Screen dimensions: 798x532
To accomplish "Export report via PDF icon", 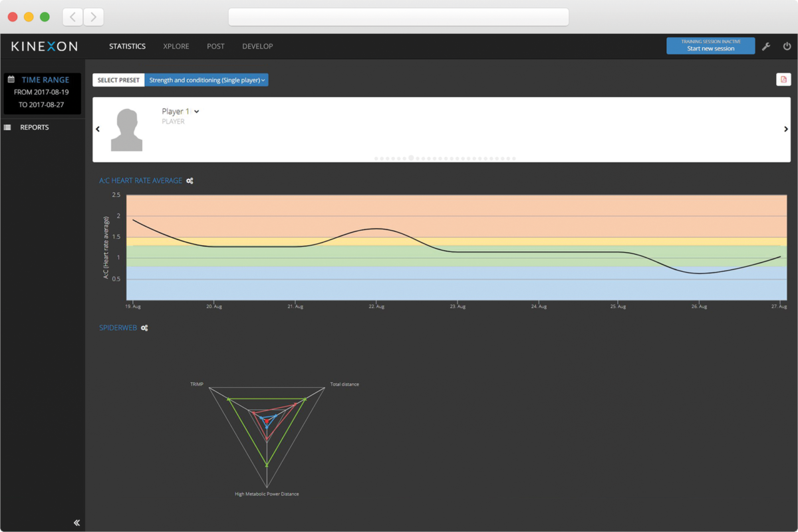I will (783, 80).
